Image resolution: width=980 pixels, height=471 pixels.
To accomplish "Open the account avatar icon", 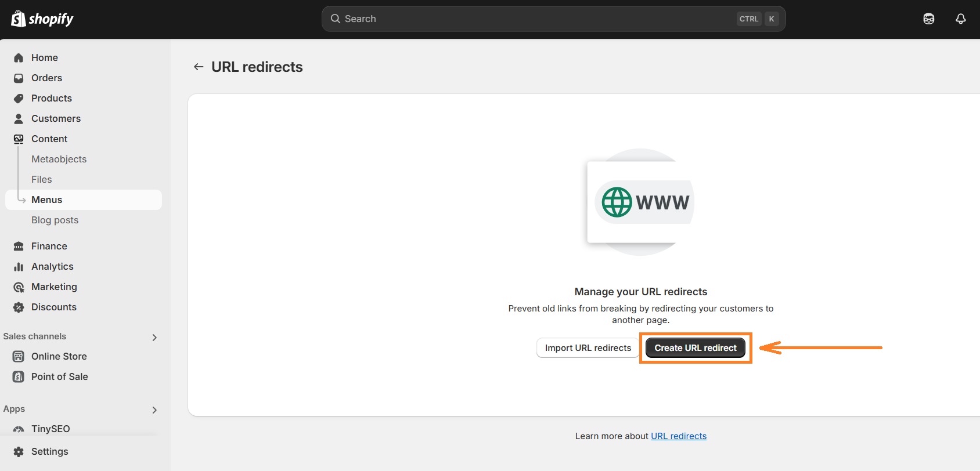I will tap(929, 19).
